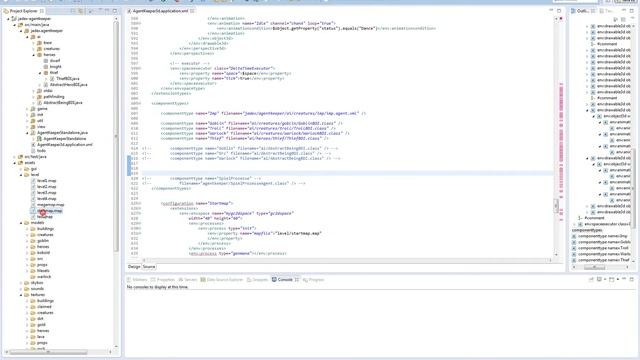Screen dimensions: 640x360
Task: Expand the sounds folder
Action: pyautogui.click(x=21, y=289)
